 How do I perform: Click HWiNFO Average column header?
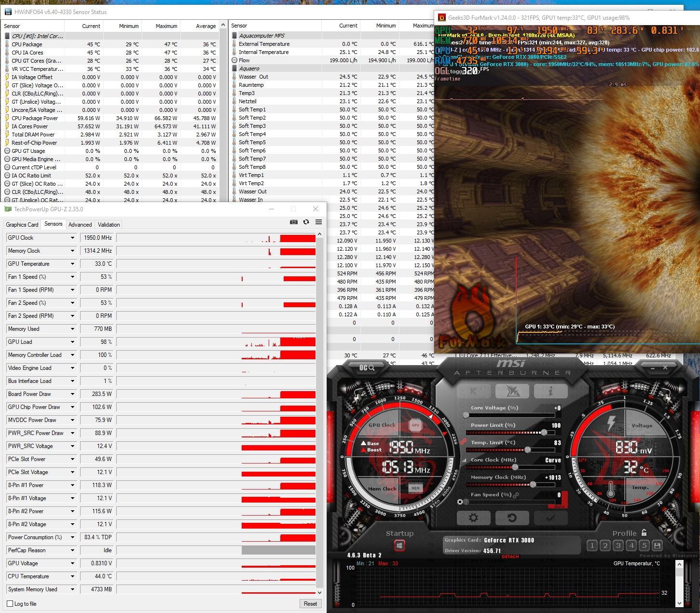(x=200, y=26)
